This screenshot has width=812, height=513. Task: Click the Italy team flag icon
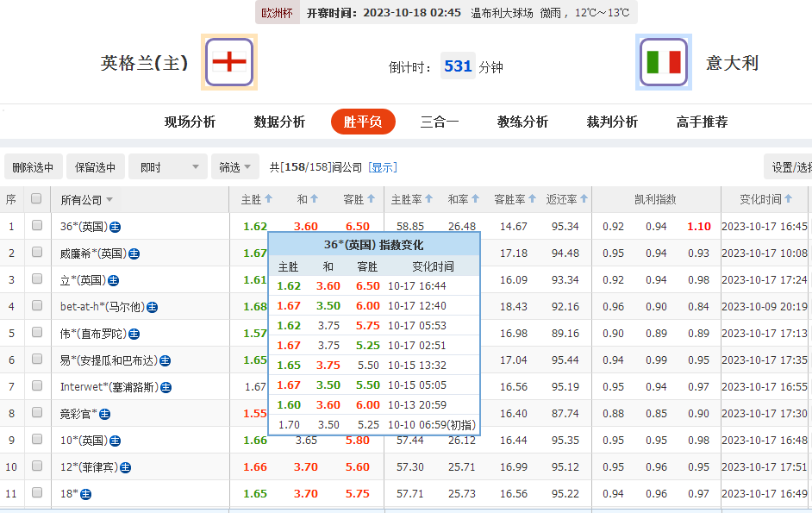pyautogui.click(x=664, y=62)
